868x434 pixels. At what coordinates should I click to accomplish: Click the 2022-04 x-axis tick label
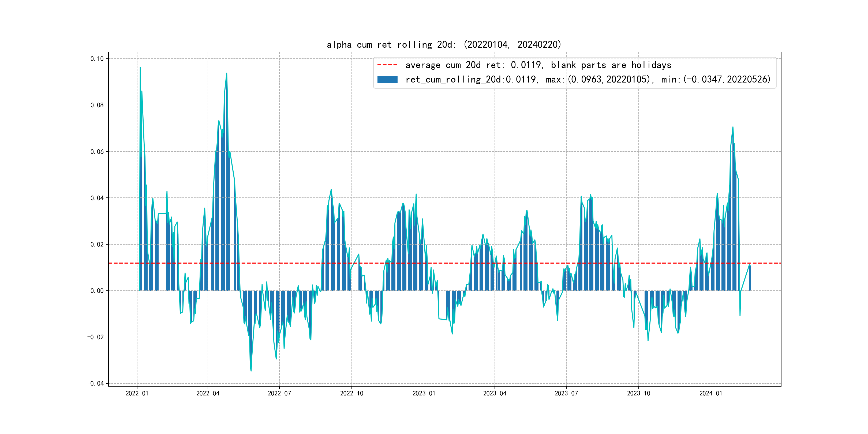(208, 393)
